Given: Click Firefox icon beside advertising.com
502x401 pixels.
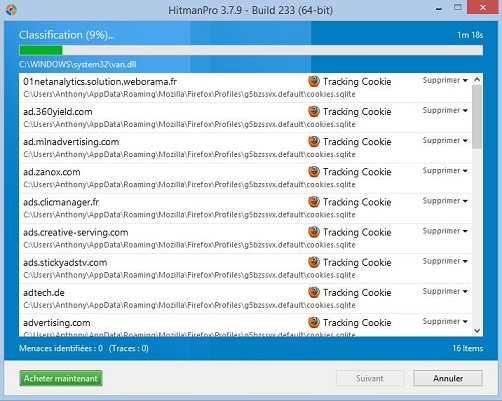Looking at the screenshot, I should pos(314,322).
